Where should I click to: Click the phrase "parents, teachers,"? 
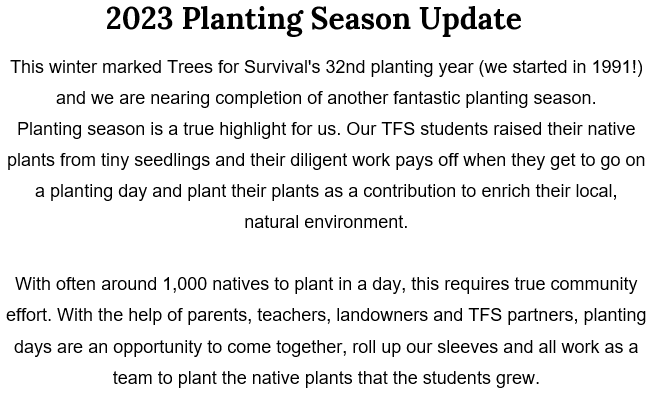click(x=259, y=315)
